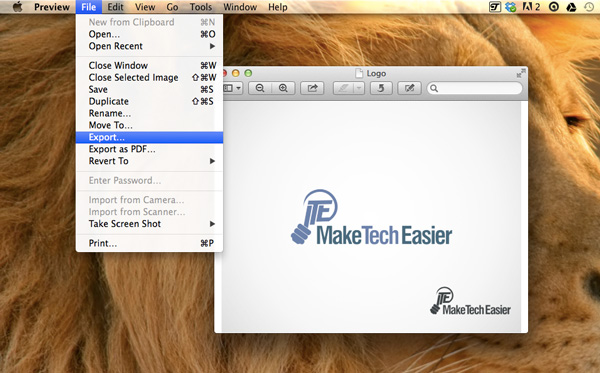Click the search field in Preview toolbar
The image size is (600, 373).
click(x=474, y=88)
